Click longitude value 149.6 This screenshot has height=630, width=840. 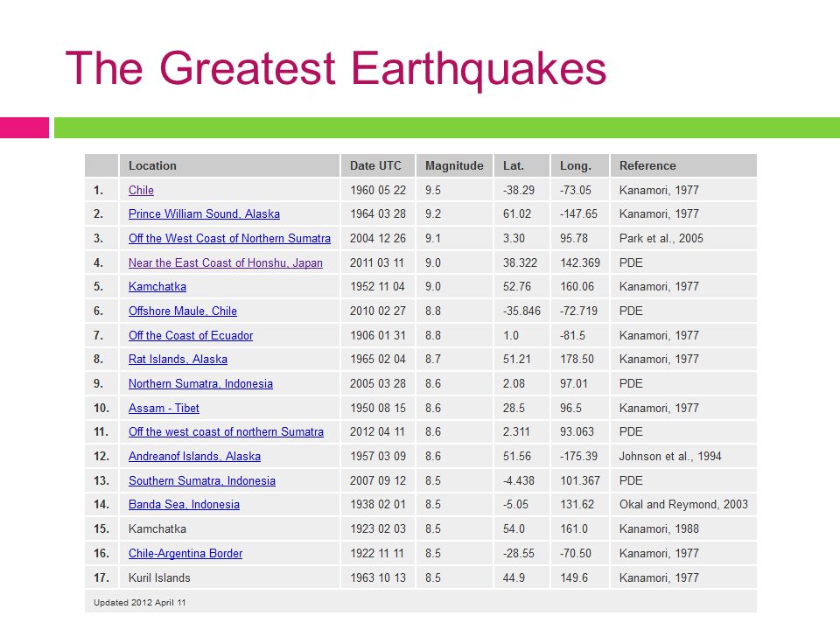point(574,578)
